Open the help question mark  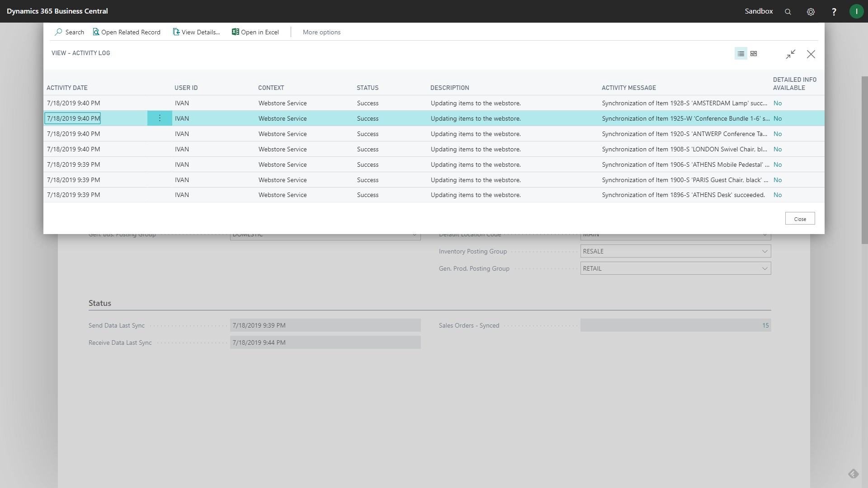[834, 12]
